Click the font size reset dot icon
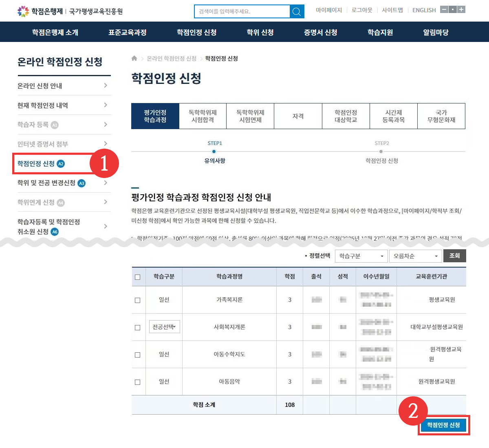Screen dimensions: 489x448 point(453,9)
